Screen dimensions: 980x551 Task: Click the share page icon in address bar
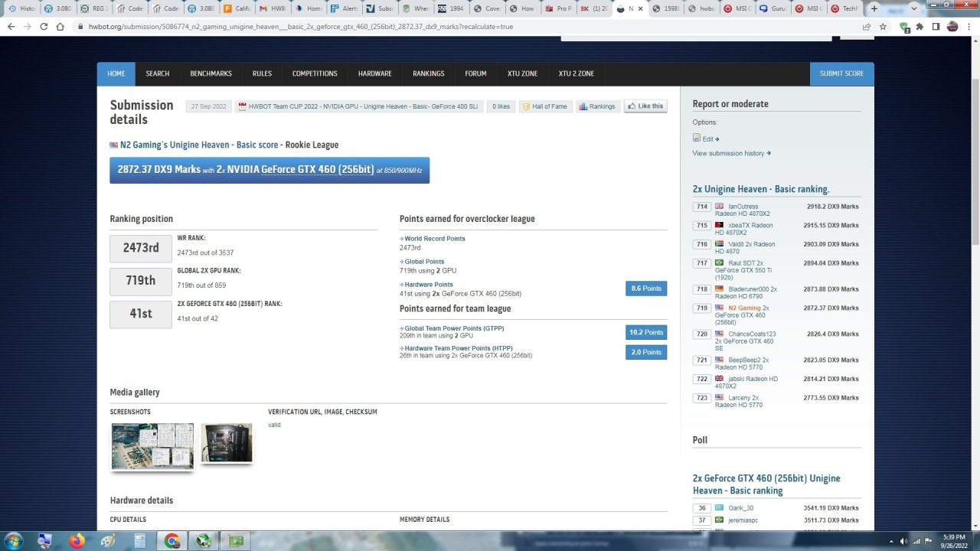point(866,26)
